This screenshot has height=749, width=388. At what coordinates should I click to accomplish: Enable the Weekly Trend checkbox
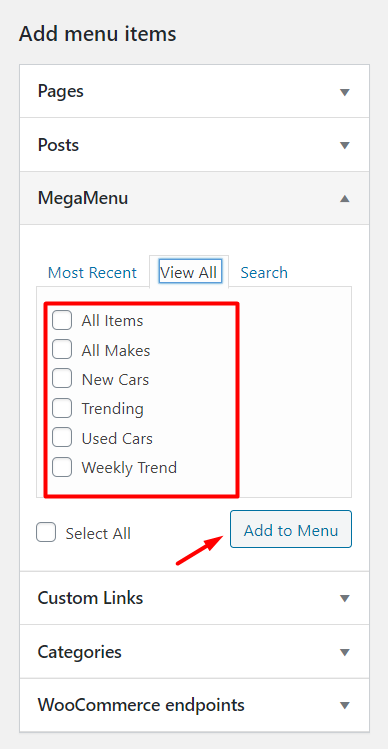(62, 467)
